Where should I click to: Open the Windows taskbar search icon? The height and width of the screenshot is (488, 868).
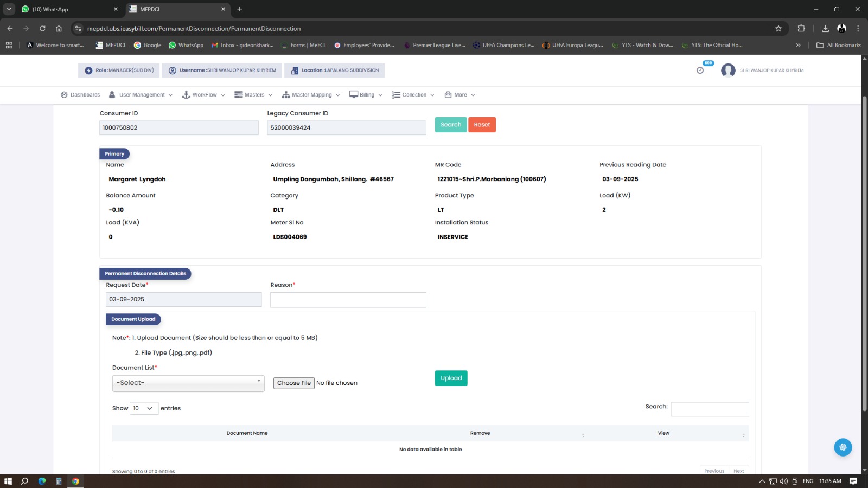pos(24,481)
